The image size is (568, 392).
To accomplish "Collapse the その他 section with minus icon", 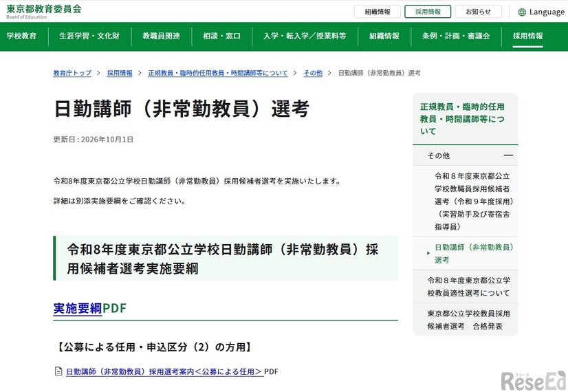I will click(x=508, y=155).
